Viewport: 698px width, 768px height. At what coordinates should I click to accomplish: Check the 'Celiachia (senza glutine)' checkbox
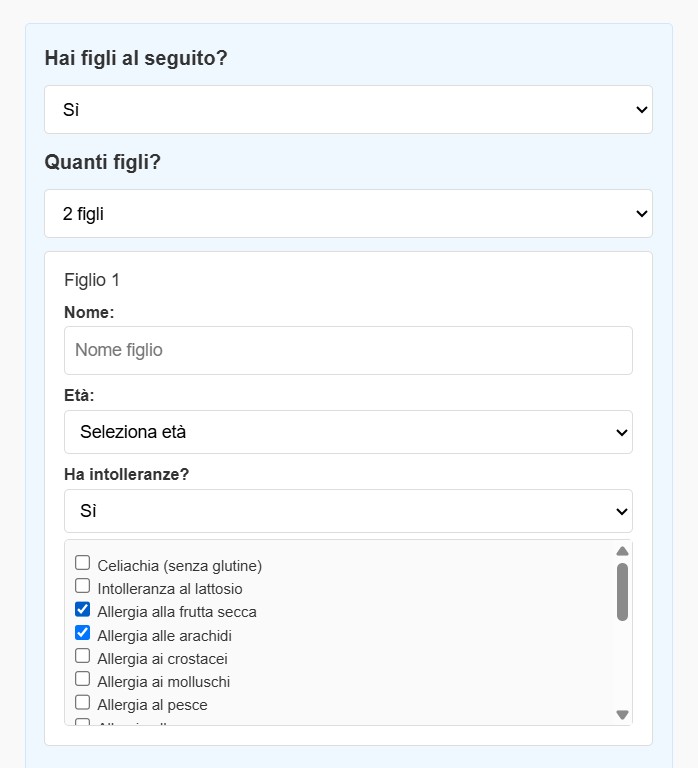(x=83, y=564)
